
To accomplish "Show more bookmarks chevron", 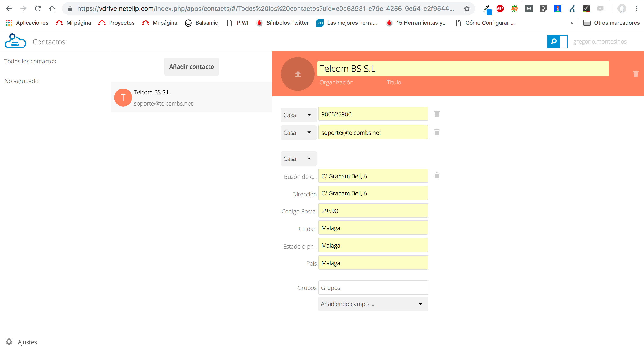I will pyautogui.click(x=572, y=23).
